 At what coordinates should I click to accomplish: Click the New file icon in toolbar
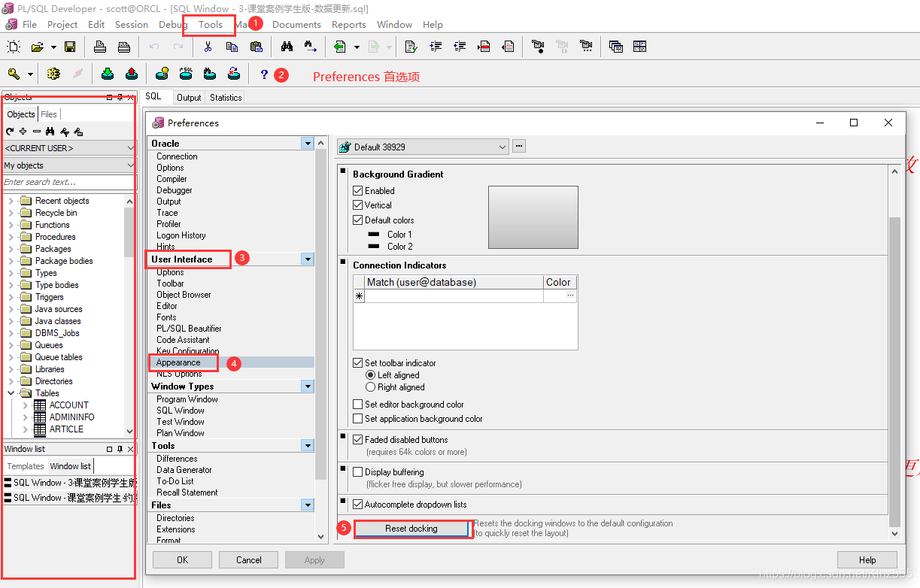tap(14, 47)
